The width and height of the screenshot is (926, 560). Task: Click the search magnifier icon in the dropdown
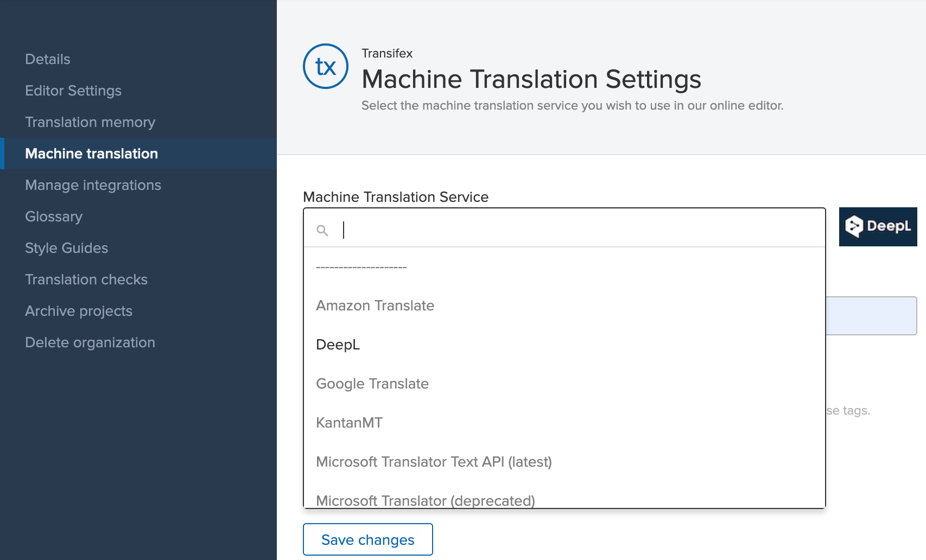click(x=322, y=230)
